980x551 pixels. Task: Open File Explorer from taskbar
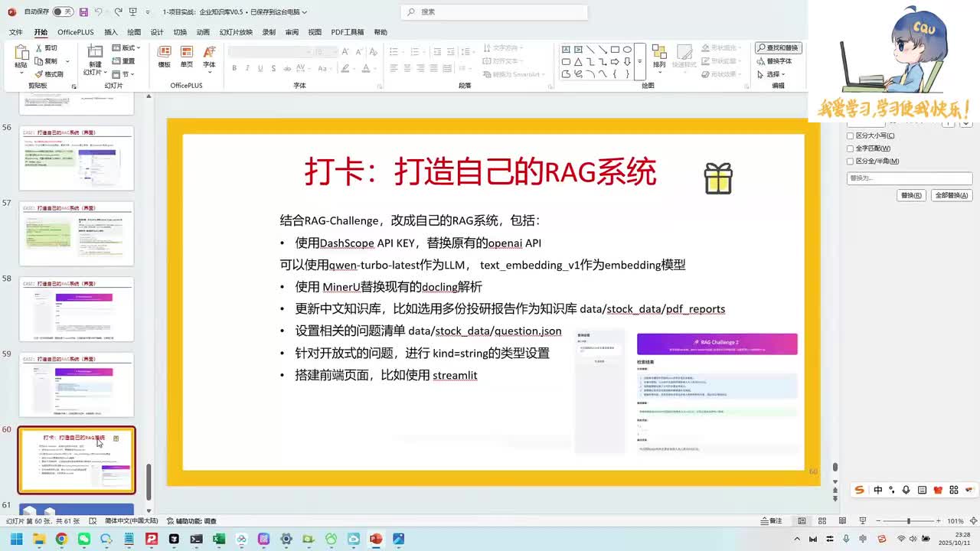[x=39, y=539]
